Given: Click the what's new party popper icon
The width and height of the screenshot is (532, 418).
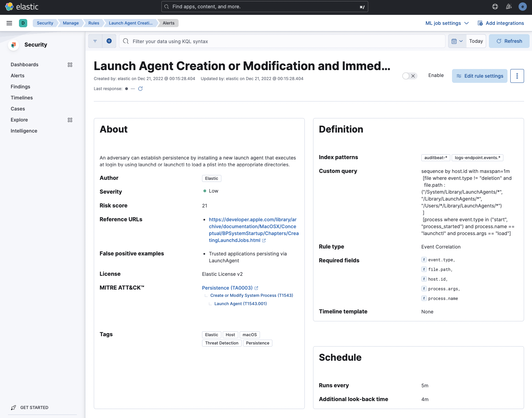Looking at the screenshot, I should 509,7.
